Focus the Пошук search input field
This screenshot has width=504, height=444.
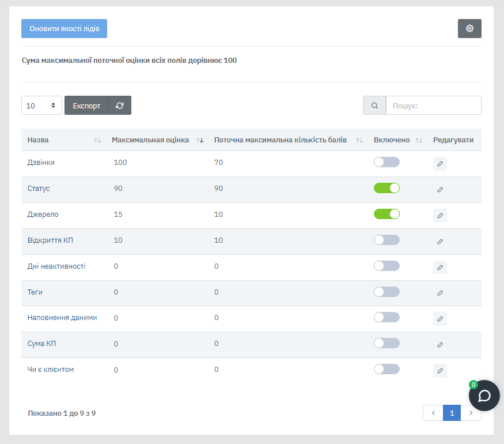433,106
